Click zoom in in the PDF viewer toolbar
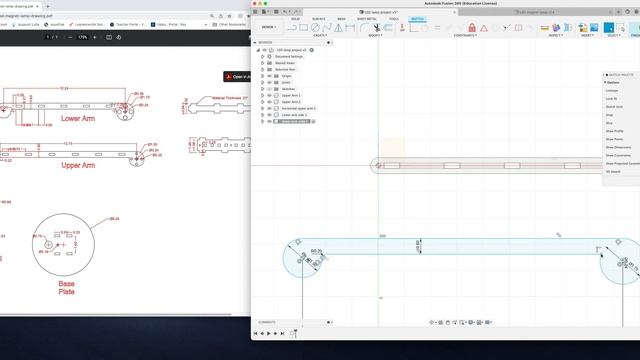640x360 pixels. pos(95,37)
